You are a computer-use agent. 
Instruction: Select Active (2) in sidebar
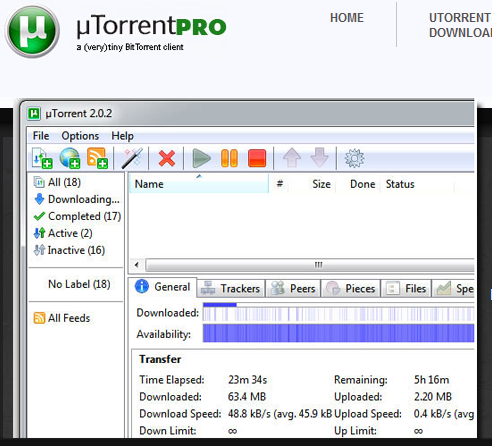pyautogui.click(x=63, y=233)
